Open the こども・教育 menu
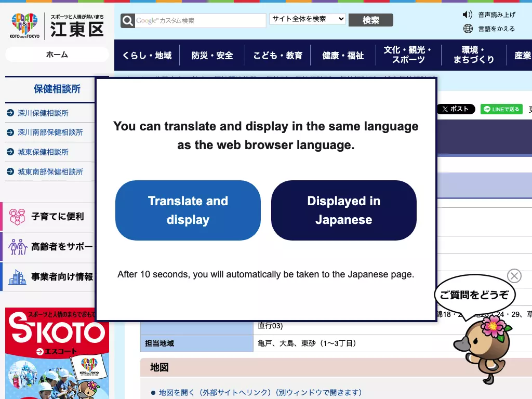The image size is (532, 399). coord(277,55)
